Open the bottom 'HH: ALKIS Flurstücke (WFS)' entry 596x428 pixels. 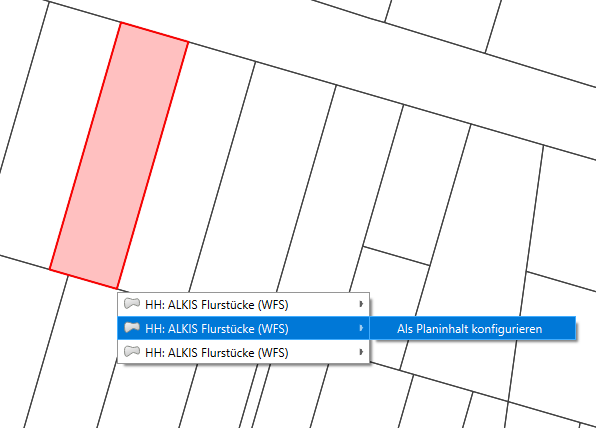(x=243, y=352)
